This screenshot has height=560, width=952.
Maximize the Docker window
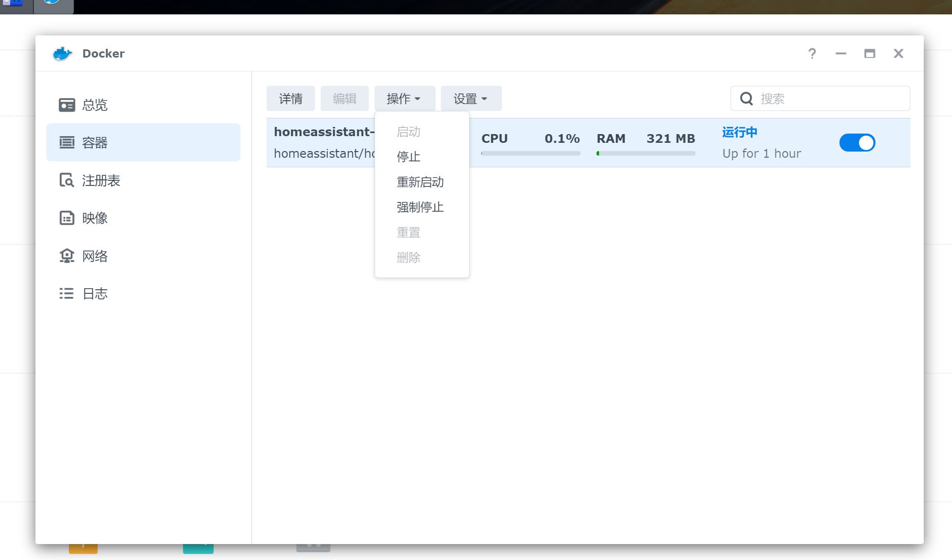click(869, 53)
